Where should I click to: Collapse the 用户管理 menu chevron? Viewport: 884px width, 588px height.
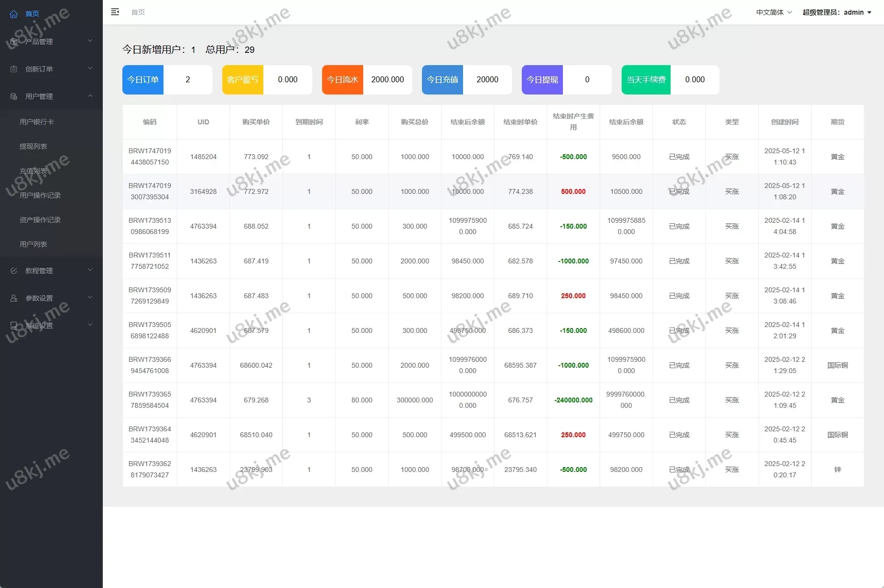(90, 96)
